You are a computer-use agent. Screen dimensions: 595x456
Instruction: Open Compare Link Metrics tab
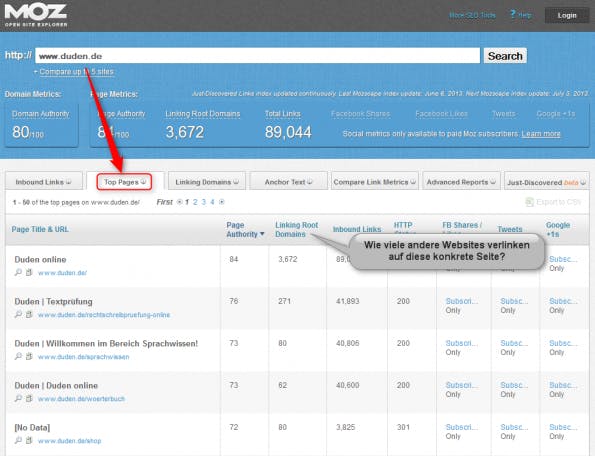375,182
